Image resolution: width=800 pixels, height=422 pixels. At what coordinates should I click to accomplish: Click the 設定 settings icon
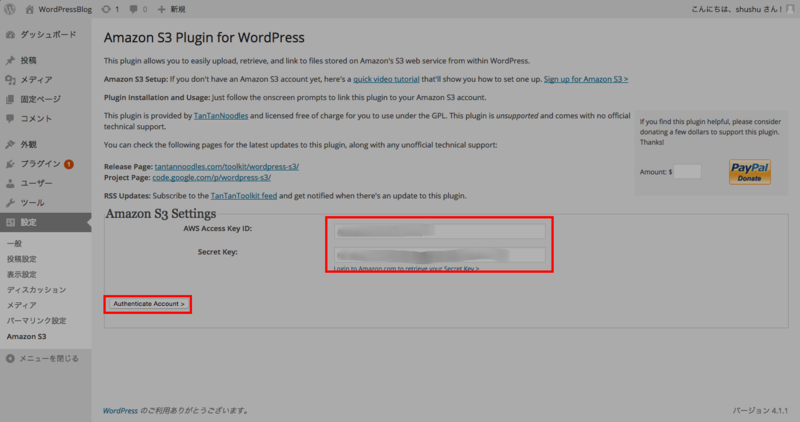tap(10, 222)
